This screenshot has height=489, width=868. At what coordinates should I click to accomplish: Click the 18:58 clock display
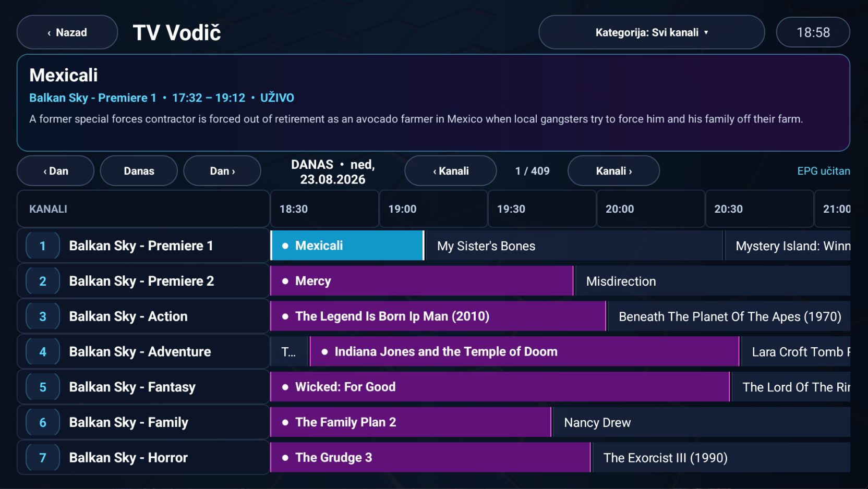813,32
